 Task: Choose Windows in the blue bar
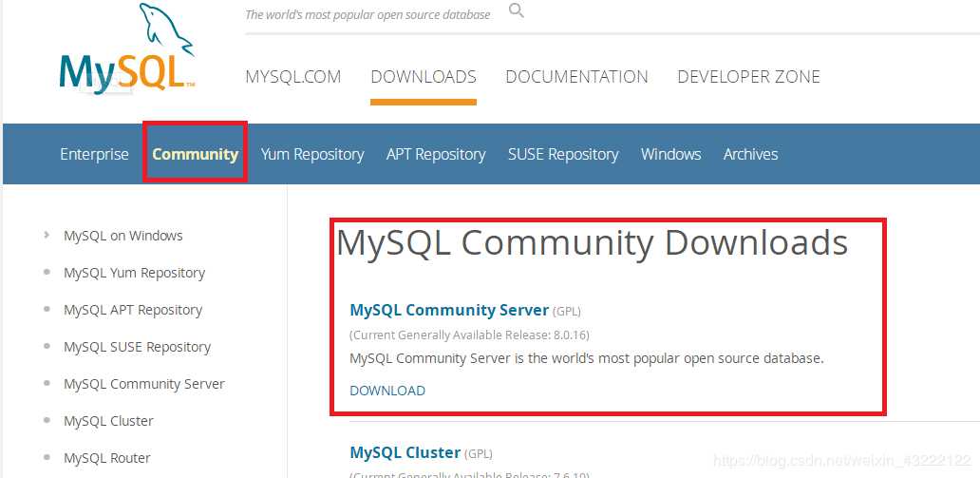click(x=671, y=154)
